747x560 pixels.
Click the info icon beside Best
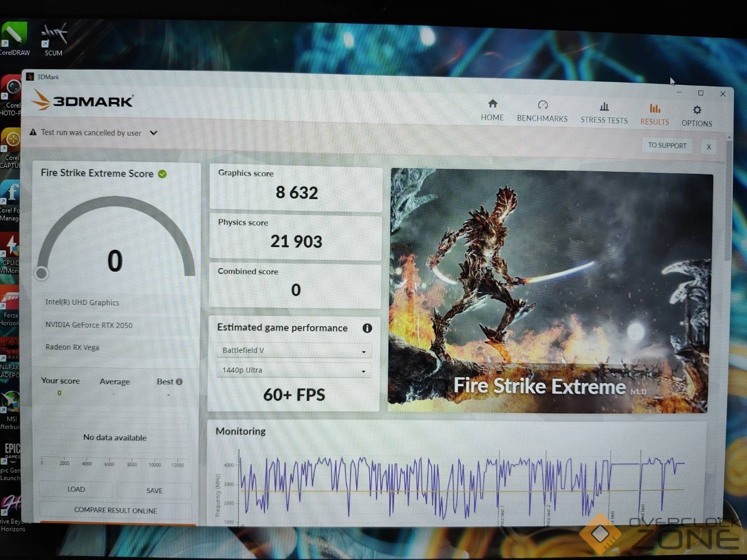click(179, 382)
